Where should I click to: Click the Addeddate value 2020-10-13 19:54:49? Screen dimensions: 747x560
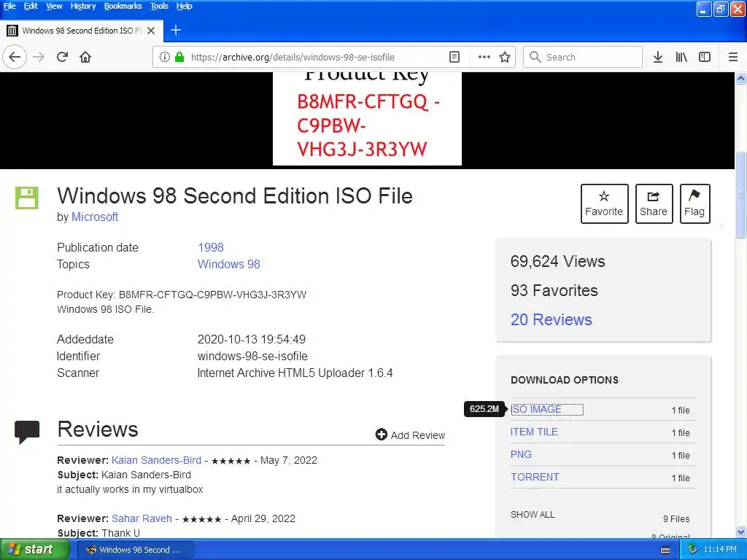tap(252, 340)
